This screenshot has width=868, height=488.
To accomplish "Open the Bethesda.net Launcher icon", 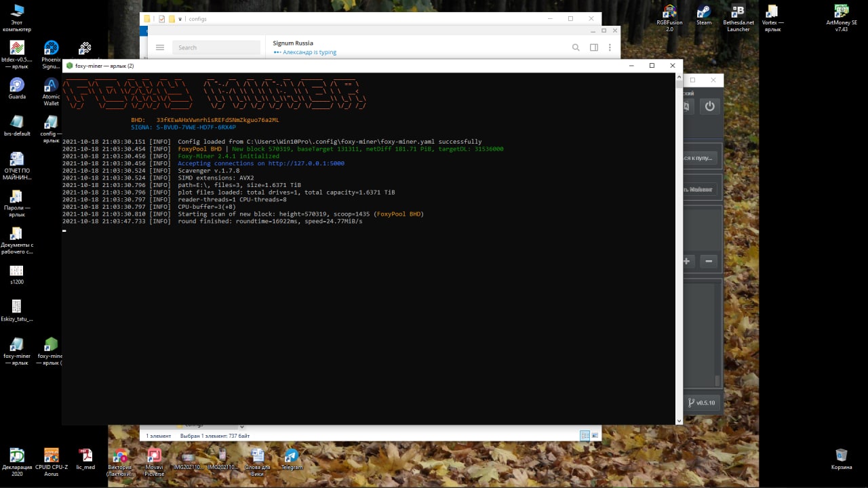I will click(x=738, y=18).
